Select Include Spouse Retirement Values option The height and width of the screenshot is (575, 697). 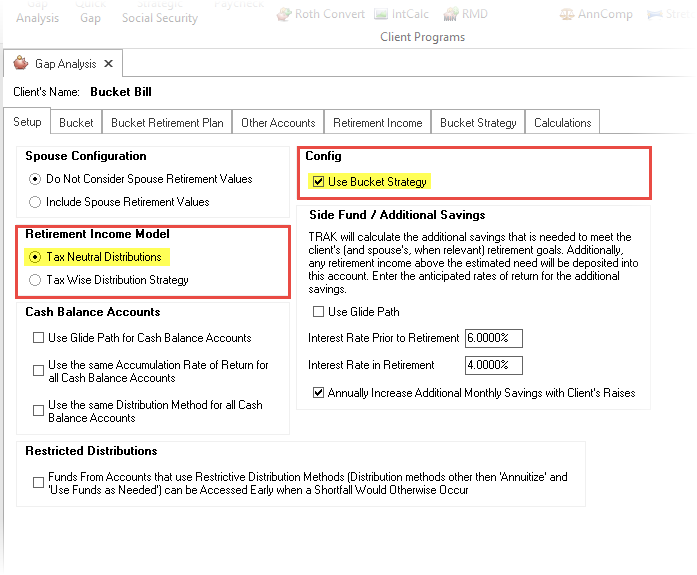point(36,202)
